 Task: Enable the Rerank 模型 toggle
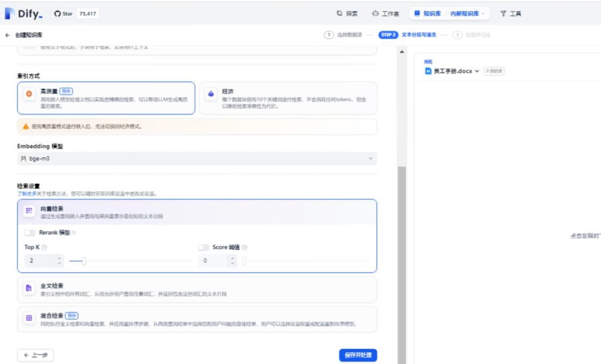(x=30, y=233)
